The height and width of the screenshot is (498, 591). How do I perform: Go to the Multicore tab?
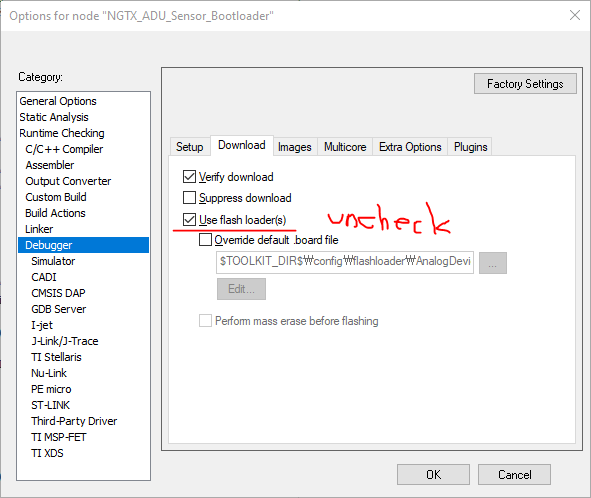pyautogui.click(x=345, y=147)
